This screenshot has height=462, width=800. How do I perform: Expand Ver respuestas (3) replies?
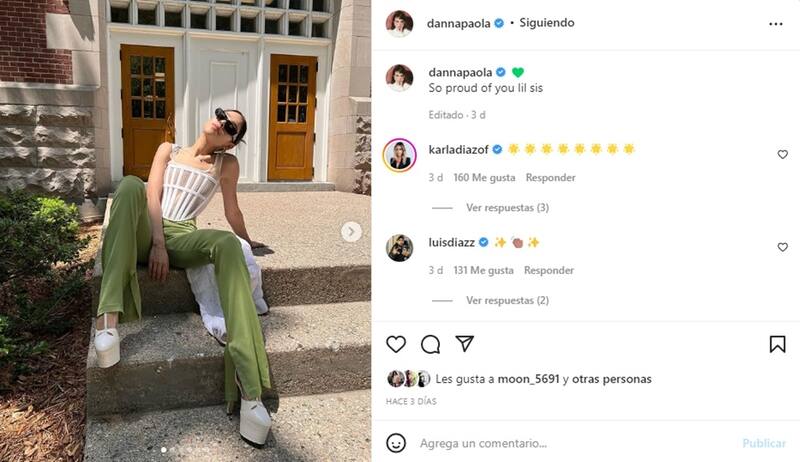pos(507,208)
